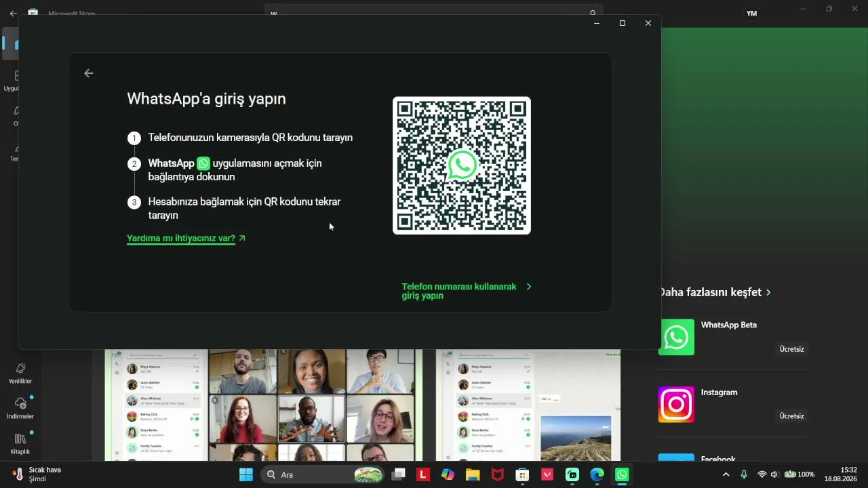Click the battery 100% indicator
Image resolution: width=868 pixels, height=488 pixels.
(x=800, y=474)
